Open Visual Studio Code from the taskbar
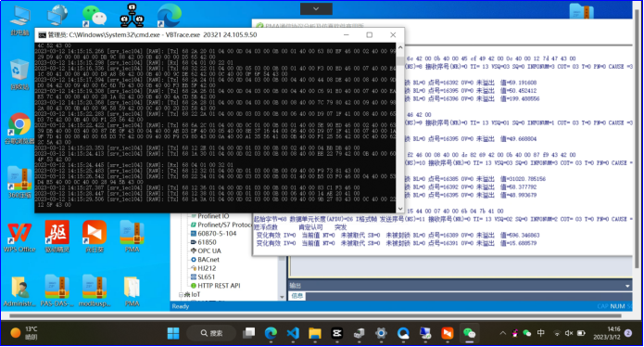Screen dimensions: 644x347 click(293, 333)
